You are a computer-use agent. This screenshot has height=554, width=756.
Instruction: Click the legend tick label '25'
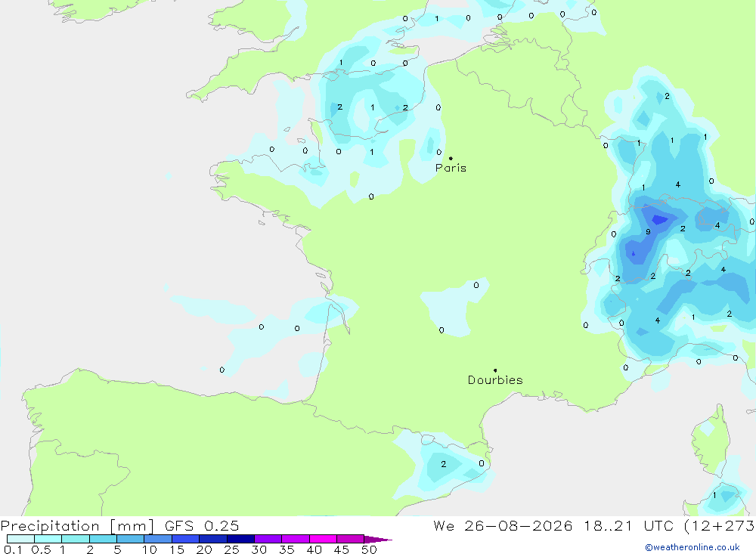(x=232, y=549)
